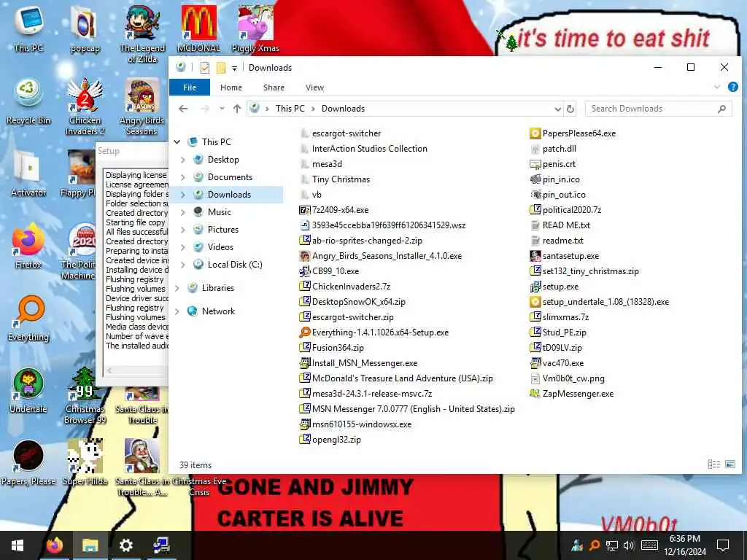Viewport: 747px width, 560px height.
Task: Open the Windows Start menu
Action: (18, 545)
